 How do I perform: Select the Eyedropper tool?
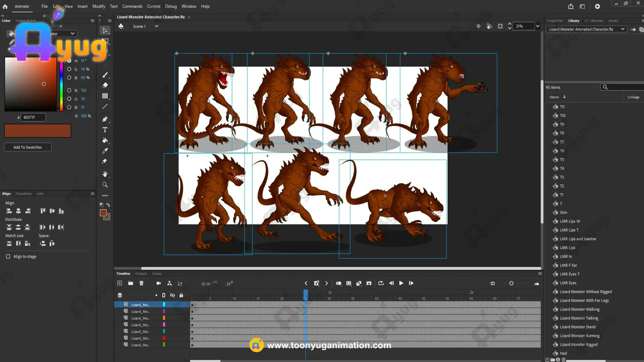pyautogui.click(x=105, y=151)
